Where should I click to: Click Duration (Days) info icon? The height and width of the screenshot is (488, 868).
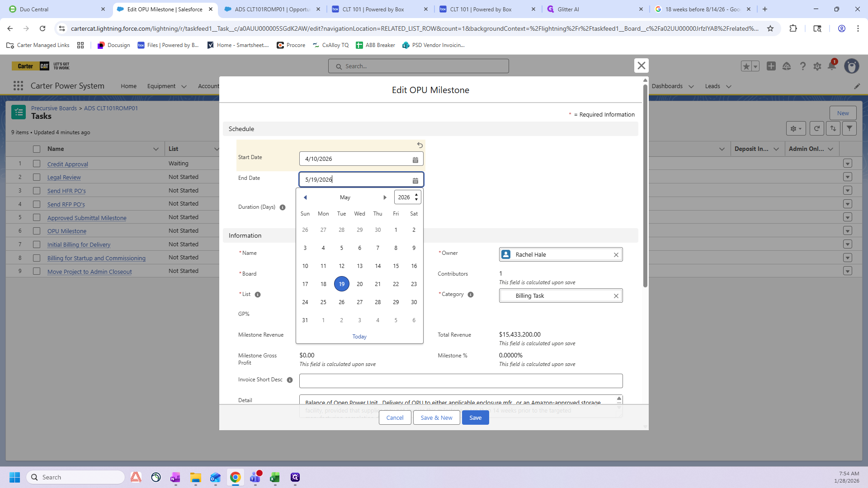coord(283,207)
